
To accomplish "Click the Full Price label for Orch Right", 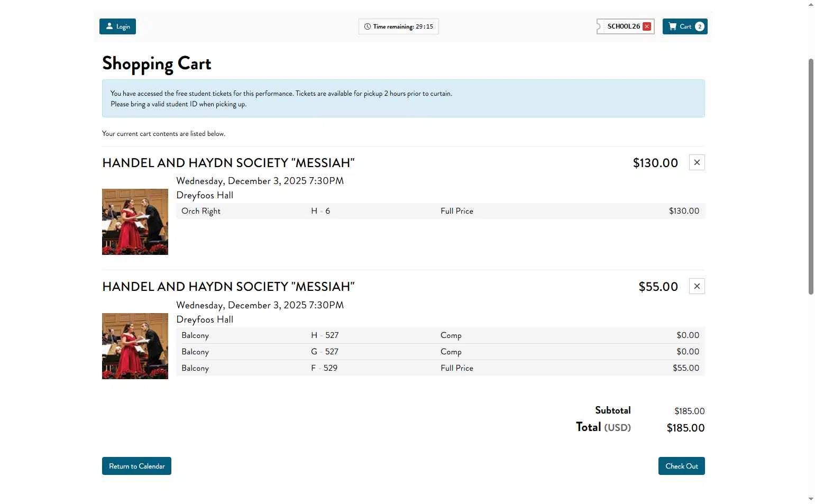I will coord(457,211).
